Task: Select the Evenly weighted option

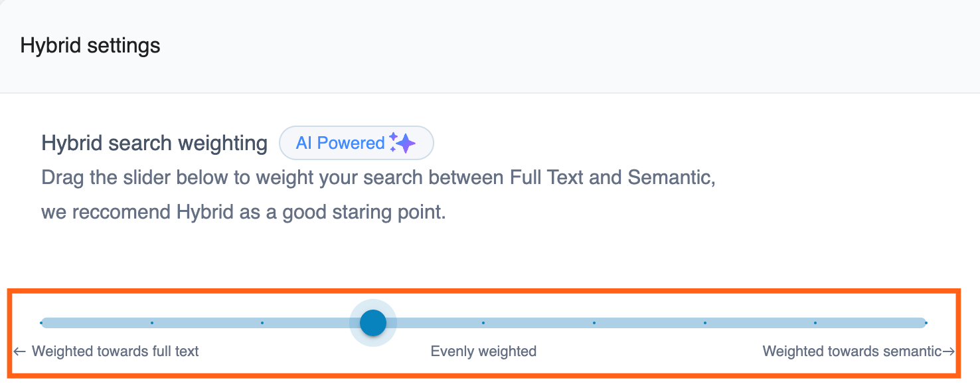Action: tap(483, 351)
